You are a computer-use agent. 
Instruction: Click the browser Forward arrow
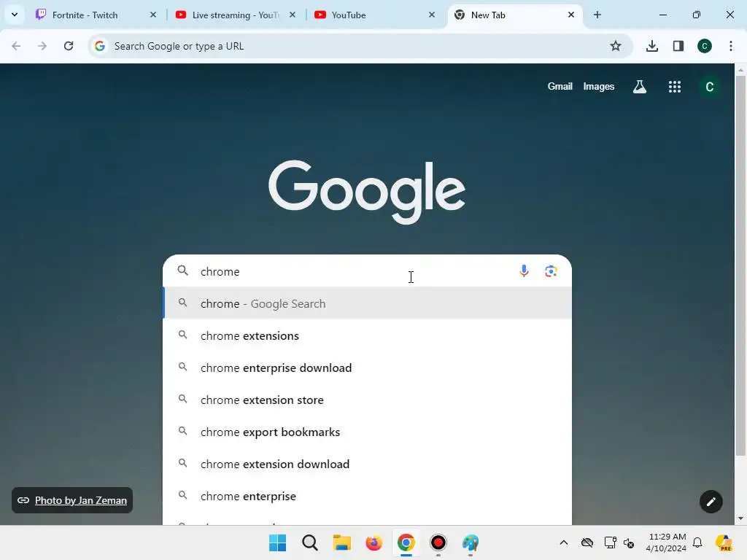tap(42, 46)
